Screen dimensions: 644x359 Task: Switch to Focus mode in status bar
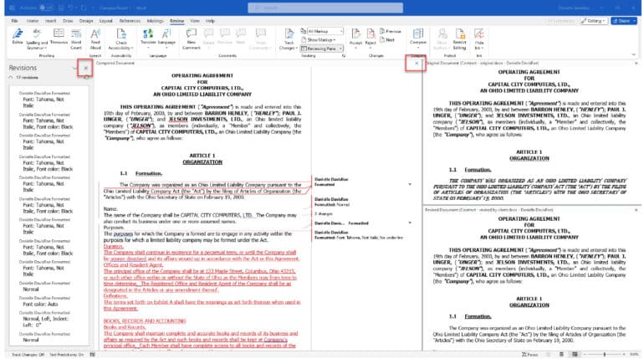tap(529, 354)
